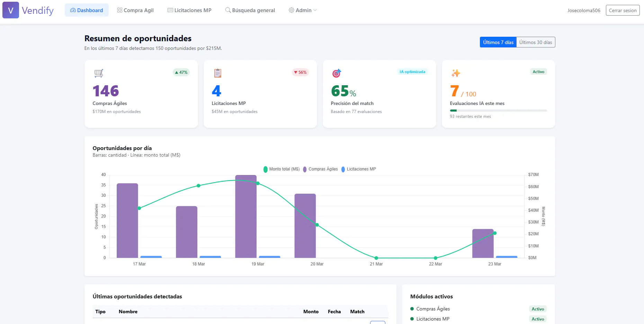Click the Vendify V logo icon
644x324 pixels.
click(11, 10)
